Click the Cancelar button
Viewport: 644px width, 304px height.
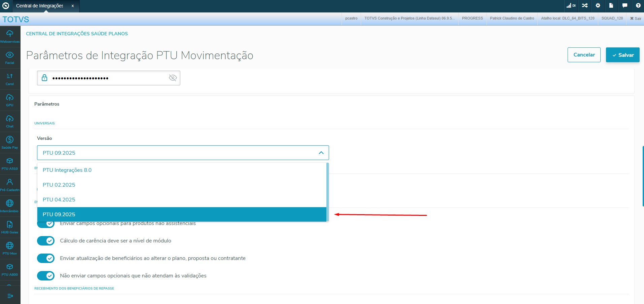click(584, 55)
